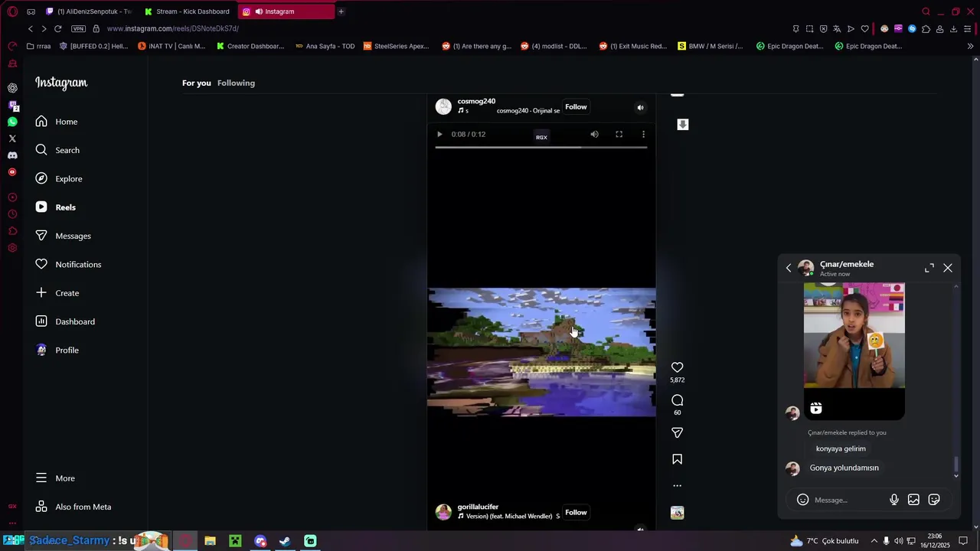The width and height of the screenshot is (980, 551).
Task: Mute the cosmog240 reel audio
Action: coord(640,108)
